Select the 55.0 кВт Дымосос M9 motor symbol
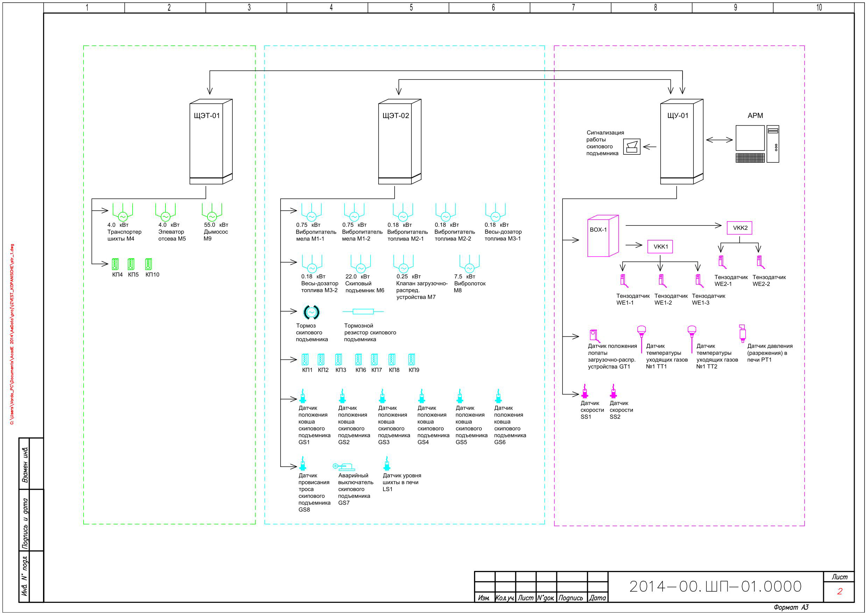Image resolution: width=868 pixels, height=614 pixels. point(212,212)
